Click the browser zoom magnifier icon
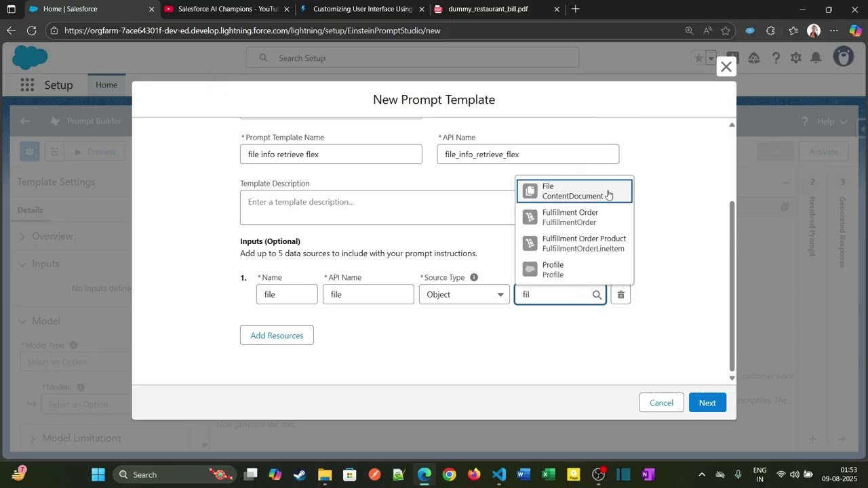This screenshot has width=868, height=488. coord(689,30)
